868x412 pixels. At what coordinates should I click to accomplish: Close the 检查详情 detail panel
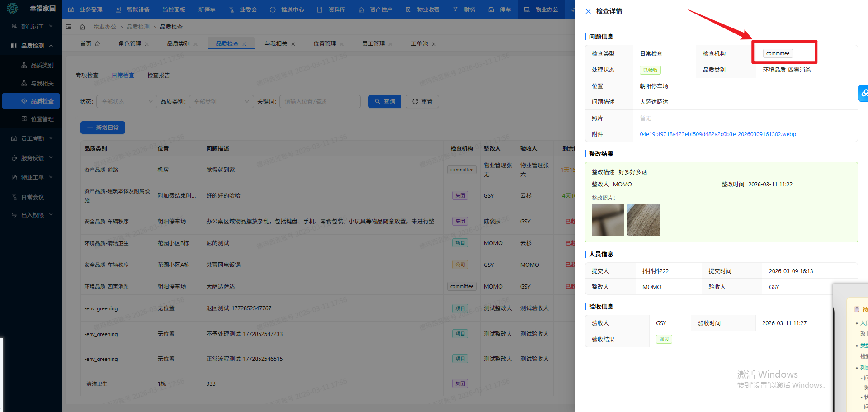[x=588, y=11]
